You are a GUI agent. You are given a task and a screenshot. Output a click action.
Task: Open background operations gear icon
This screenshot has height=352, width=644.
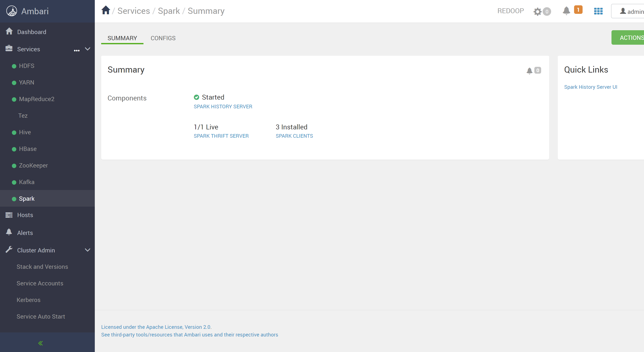[x=537, y=11]
